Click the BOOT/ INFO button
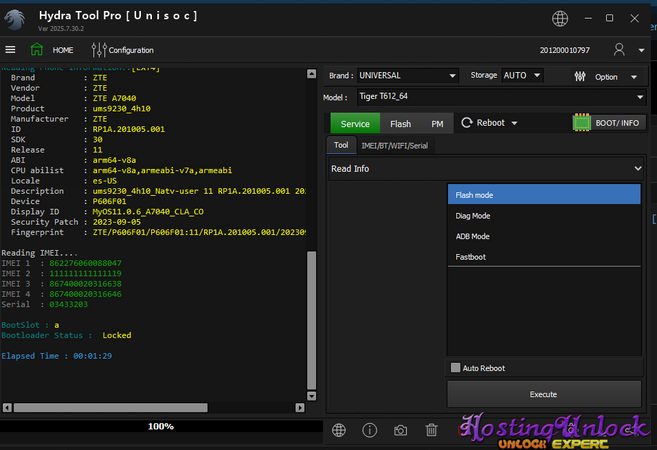Viewport: 657px width, 450px height. [607, 123]
